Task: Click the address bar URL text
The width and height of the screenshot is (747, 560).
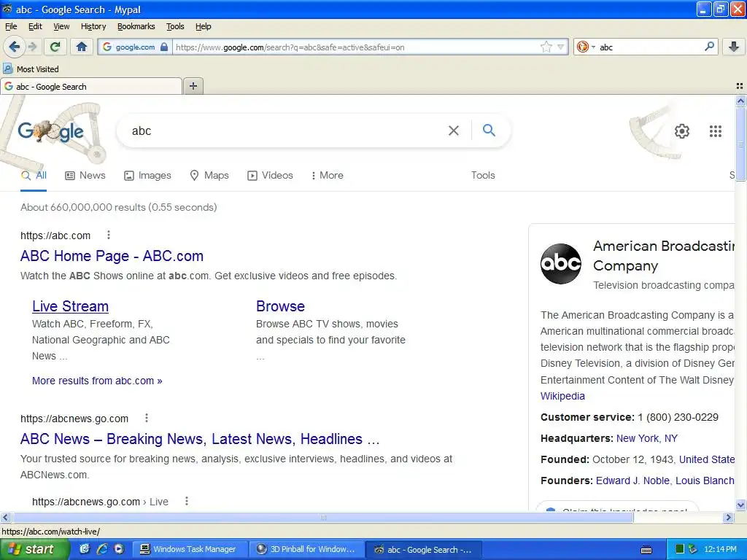Action: tap(290, 47)
